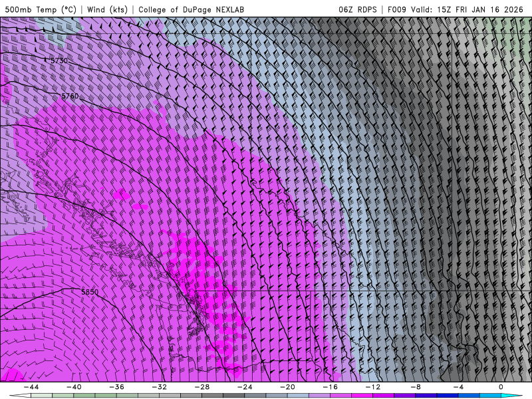Click the 5730 height contour label
Image resolution: width=532 pixels, height=399 pixels.
(59, 61)
